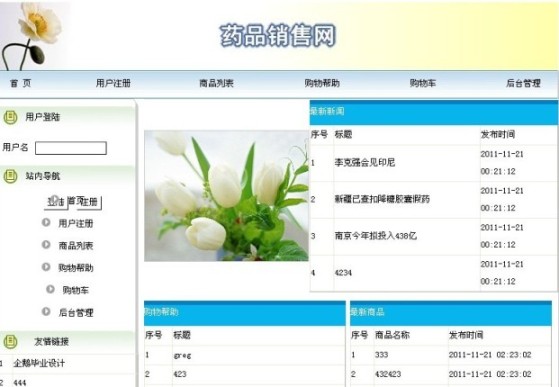Click bullet icon beside sidebar 后台管理
The width and height of the screenshot is (559, 387).
point(46,311)
